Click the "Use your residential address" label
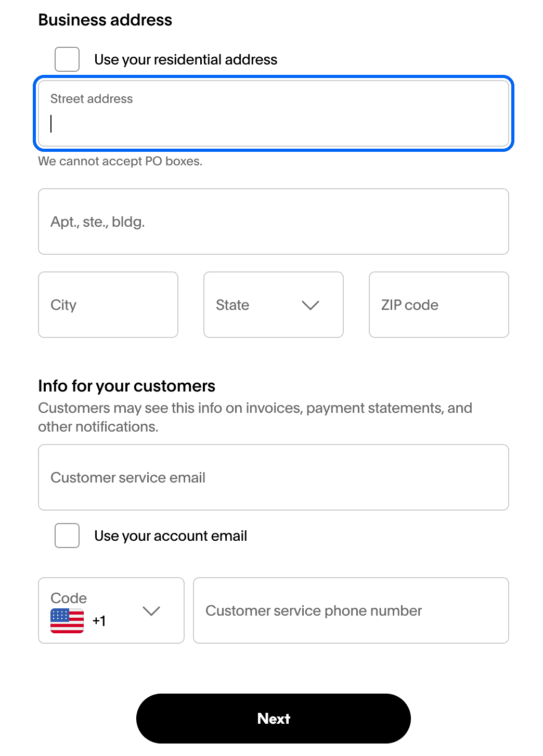The height and width of the screenshot is (756, 543). (186, 60)
